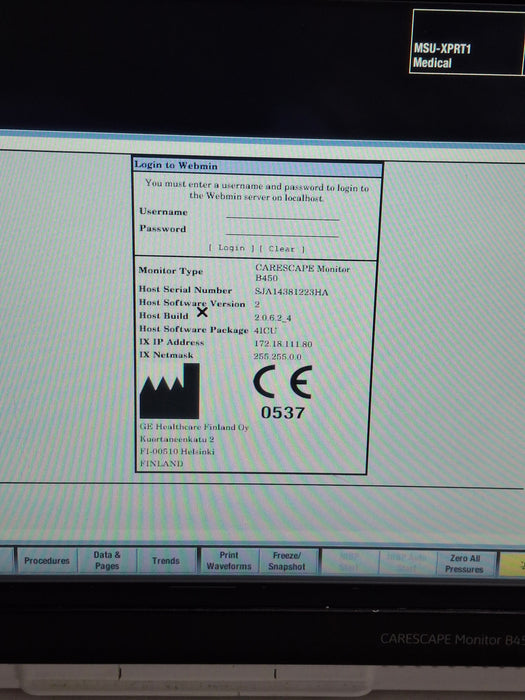The image size is (525, 700).
Task: Click the Host Serial Number label
Action: click(185, 289)
